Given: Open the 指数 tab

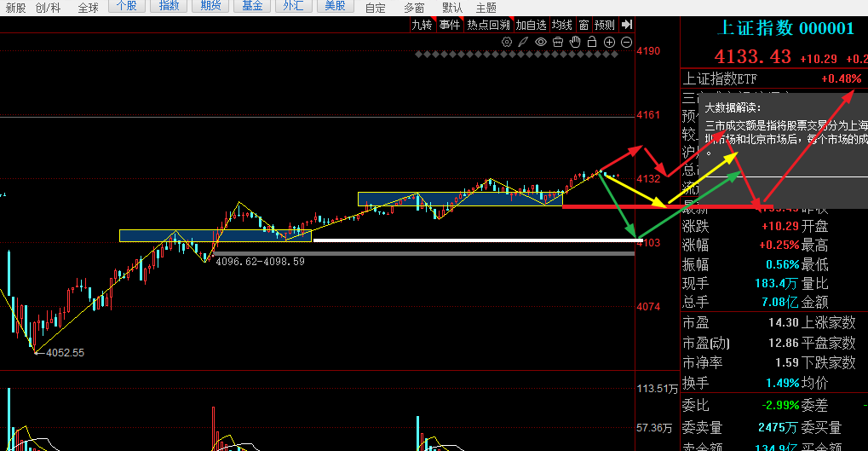Looking at the screenshot, I should (x=169, y=6).
